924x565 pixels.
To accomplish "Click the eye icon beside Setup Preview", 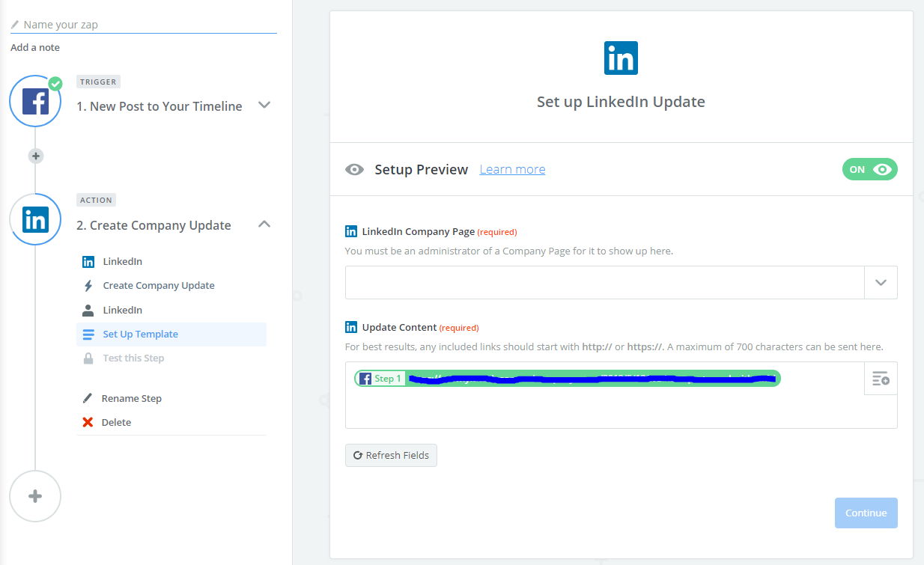I will [x=354, y=170].
